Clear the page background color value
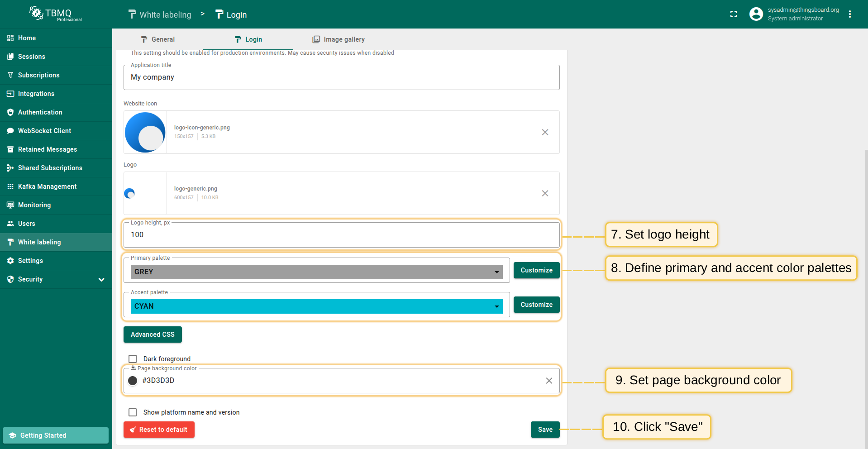 click(548, 381)
